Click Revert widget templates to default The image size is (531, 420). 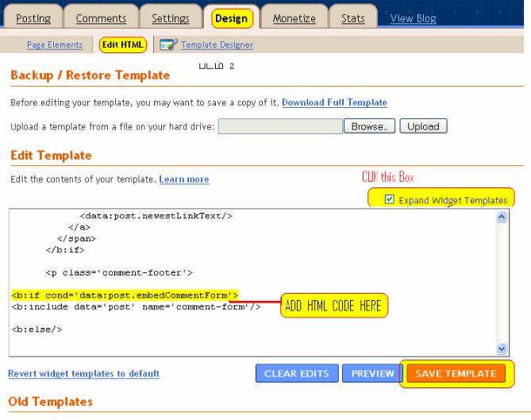[83, 374]
